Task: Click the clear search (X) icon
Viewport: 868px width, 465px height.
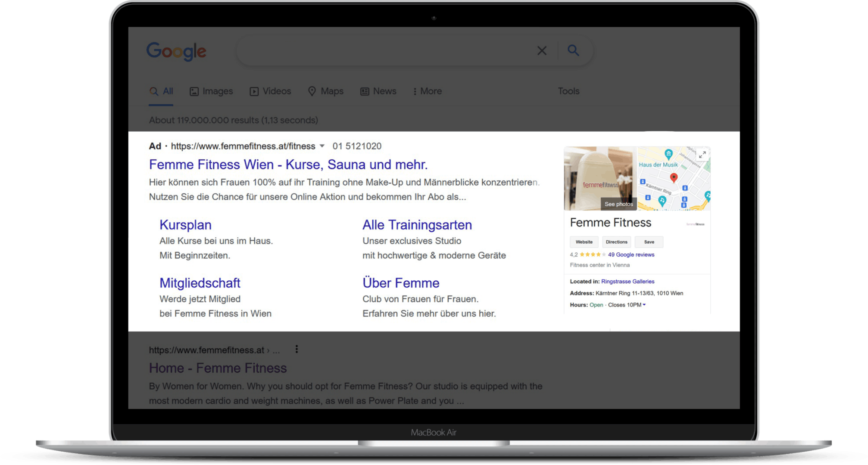Action: 542,50
